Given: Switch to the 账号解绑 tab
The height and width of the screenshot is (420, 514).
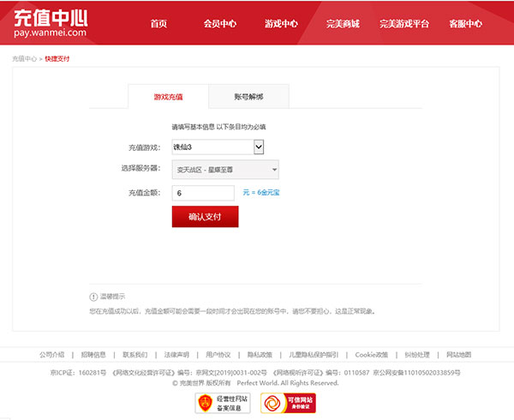Looking at the screenshot, I should click(x=248, y=97).
